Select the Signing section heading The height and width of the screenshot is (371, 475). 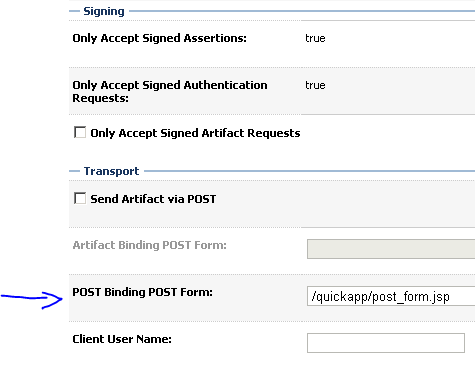click(x=104, y=11)
